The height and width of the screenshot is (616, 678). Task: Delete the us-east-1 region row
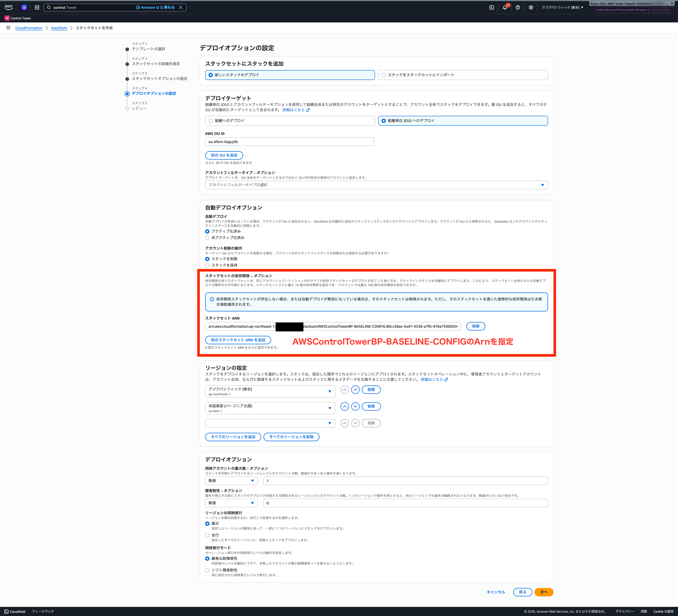[371, 407]
